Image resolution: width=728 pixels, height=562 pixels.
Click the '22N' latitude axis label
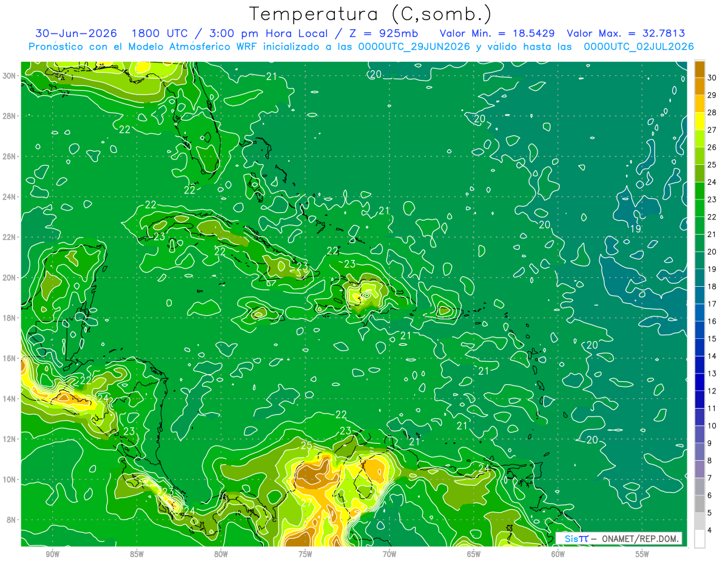[x=10, y=237]
